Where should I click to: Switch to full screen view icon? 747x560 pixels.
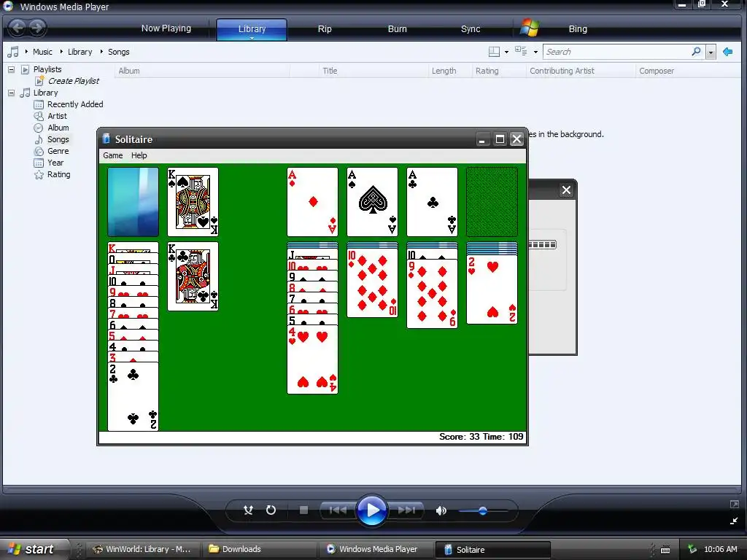pyautogui.click(x=734, y=505)
